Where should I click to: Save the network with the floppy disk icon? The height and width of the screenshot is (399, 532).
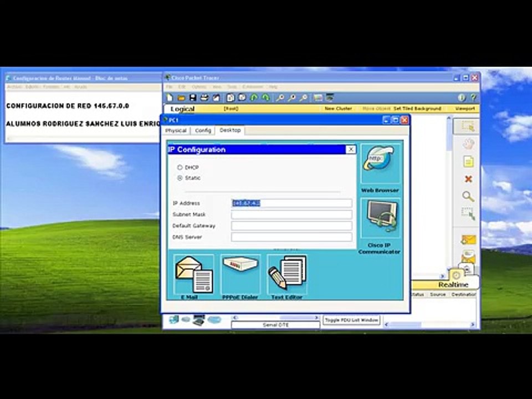[x=193, y=98]
